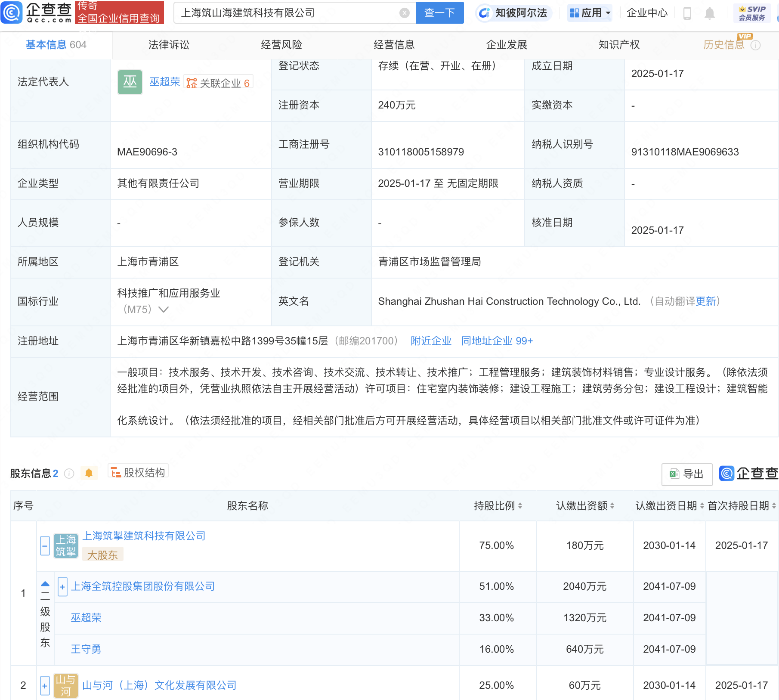The height and width of the screenshot is (700, 779).
Task: Switch to 知识产权 tab
Action: click(x=619, y=45)
